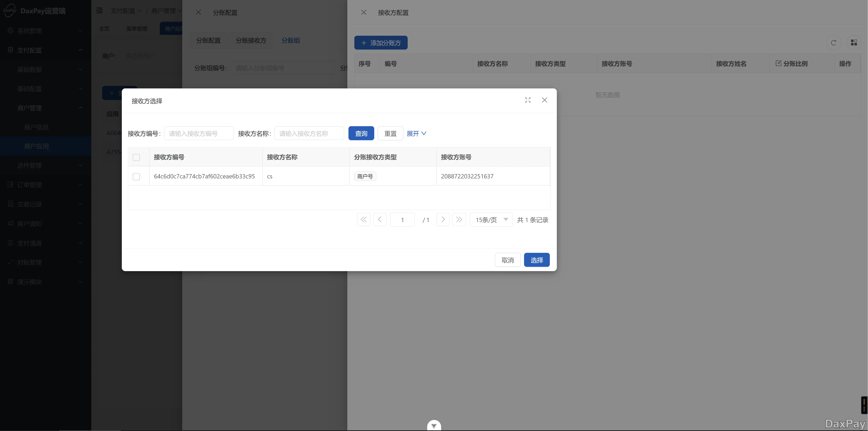This screenshot has width=868, height=431.
Task: Click the 取消 cancel button
Action: tap(508, 260)
